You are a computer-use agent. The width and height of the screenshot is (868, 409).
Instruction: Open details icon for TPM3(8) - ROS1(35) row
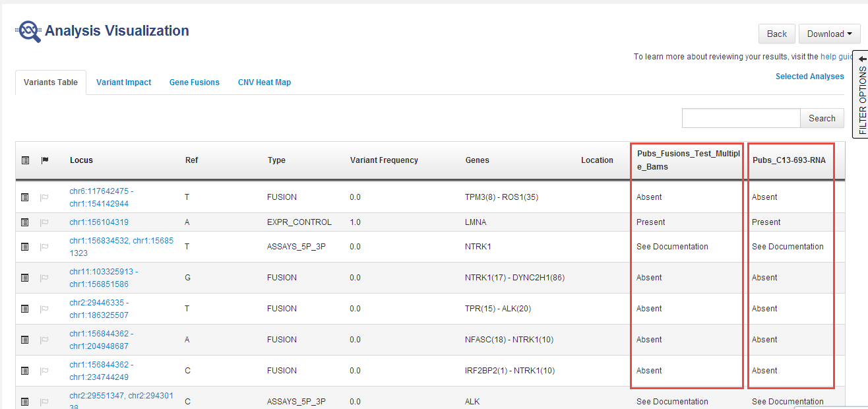click(25, 197)
